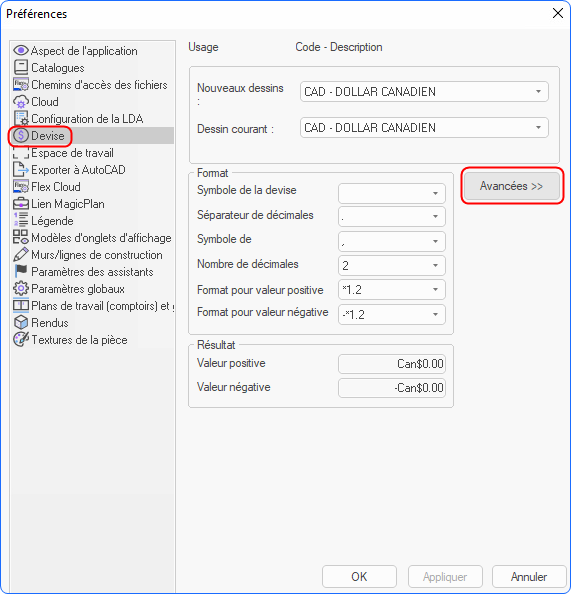Image resolution: width=571 pixels, height=594 pixels.
Task: Select the Catalogues book icon
Action: pos(21,67)
